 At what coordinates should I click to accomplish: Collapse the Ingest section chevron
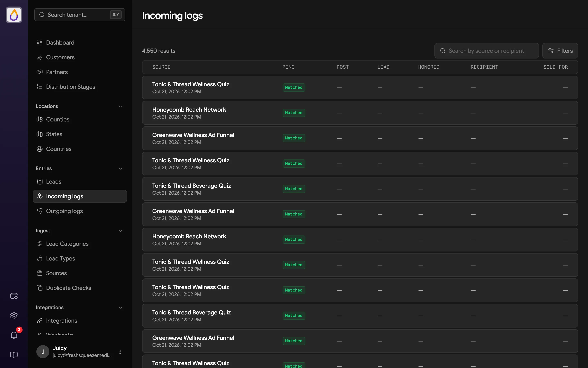120,231
